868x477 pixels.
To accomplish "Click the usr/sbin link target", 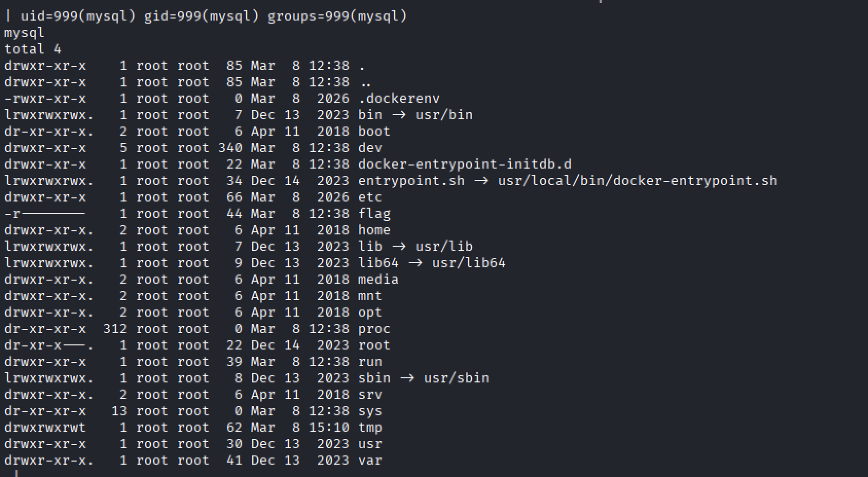I will point(456,378).
